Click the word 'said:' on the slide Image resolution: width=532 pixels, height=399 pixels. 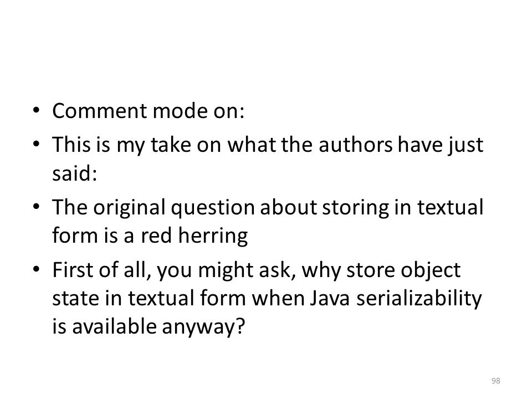point(75,173)
